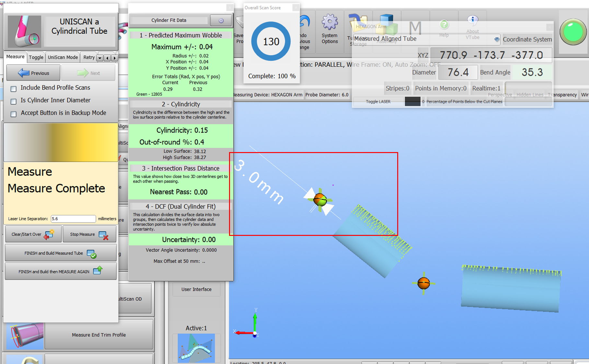589x364 pixels.
Task: Expand the tab list dropdown arrow
Action: pyautogui.click(x=100, y=58)
